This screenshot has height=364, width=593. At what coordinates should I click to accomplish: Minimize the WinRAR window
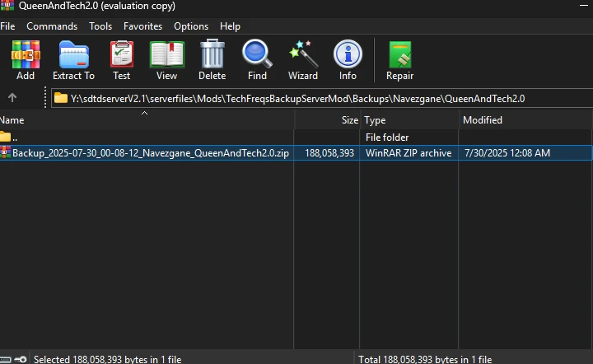[x=584, y=5]
